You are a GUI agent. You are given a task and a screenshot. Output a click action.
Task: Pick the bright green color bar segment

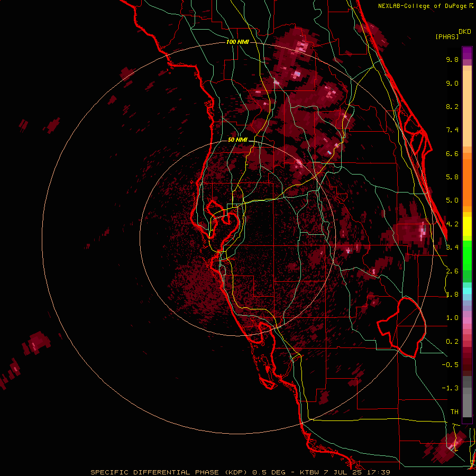pyautogui.click(x=467, y=255)
